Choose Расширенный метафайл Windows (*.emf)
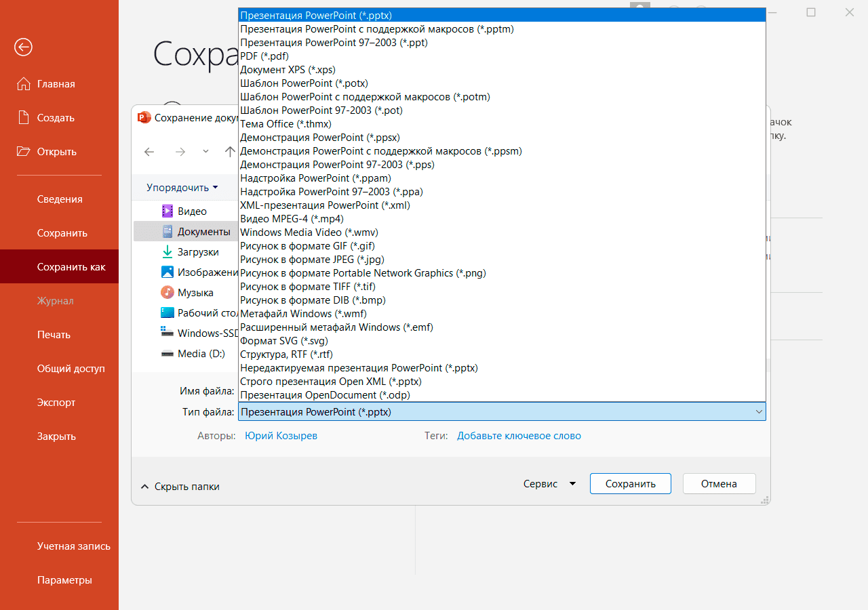Viewport: 868px width, 610px height. (x=502, y=327)
